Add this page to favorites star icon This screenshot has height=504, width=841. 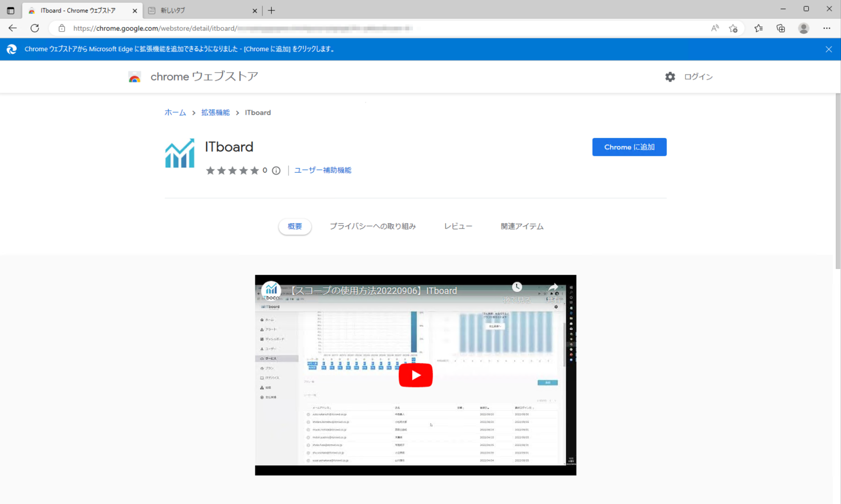[x=733, y=28]
